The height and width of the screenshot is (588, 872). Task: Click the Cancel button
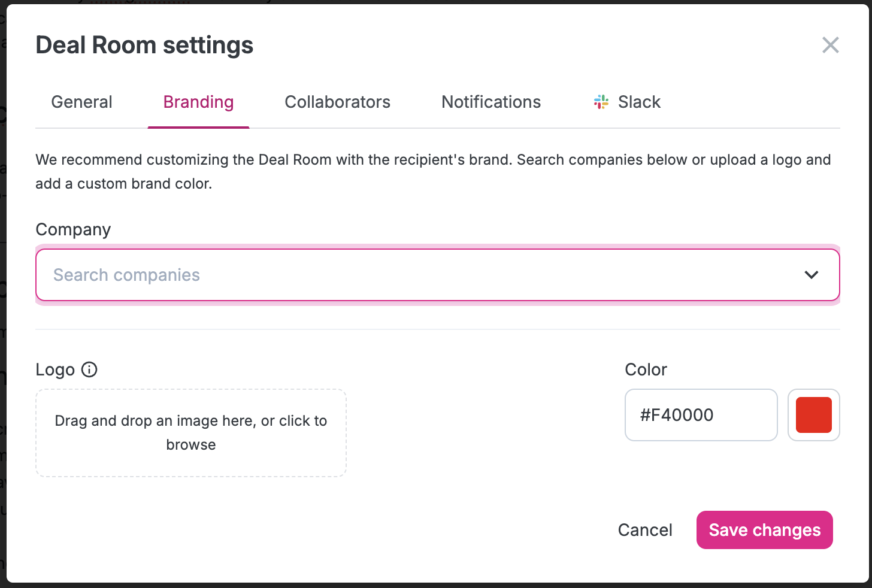645,530
